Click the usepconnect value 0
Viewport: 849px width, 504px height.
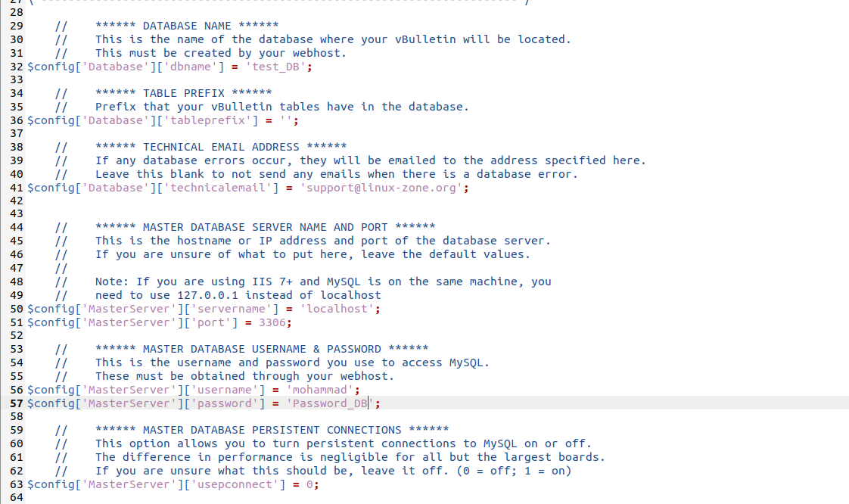(x=309, y=484)
